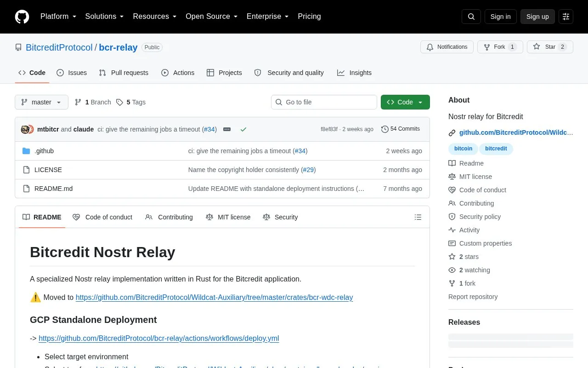Click the eye icon beside 2 watching
588x368 pixels.
click(452, 270)
